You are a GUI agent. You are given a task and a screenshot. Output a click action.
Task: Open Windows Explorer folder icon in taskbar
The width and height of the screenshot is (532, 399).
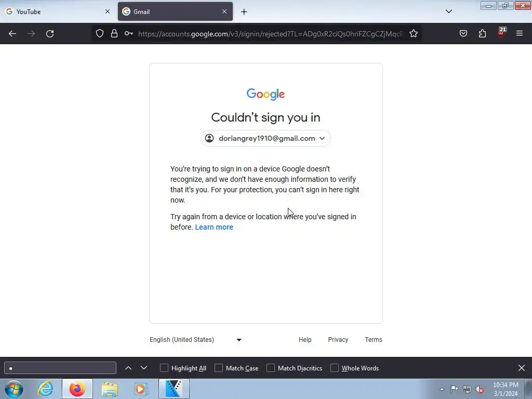[x=110, y=389]
